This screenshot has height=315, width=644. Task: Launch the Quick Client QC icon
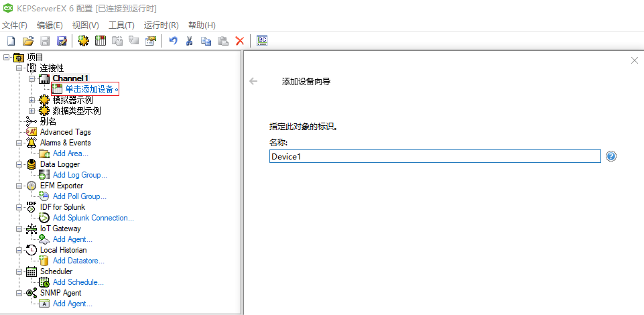click(262, 41)
